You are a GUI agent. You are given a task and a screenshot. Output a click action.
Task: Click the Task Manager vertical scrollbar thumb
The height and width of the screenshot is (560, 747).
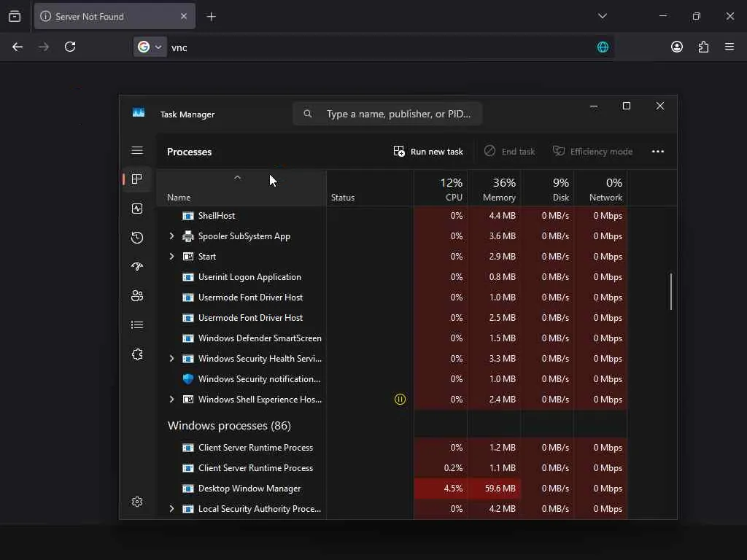(x=671, y=292)
